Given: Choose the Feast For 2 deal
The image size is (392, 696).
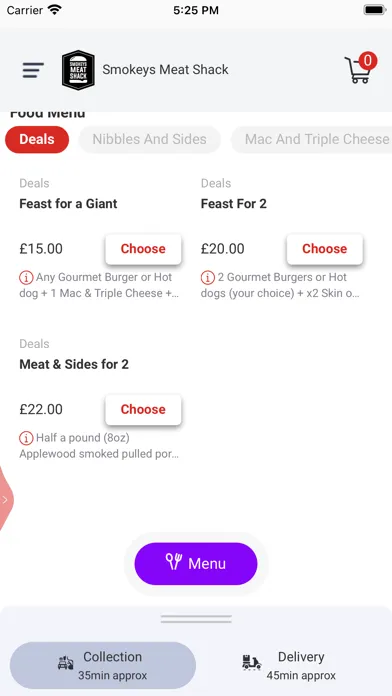Looking at the screenshot, I should (x=325, y=249).
